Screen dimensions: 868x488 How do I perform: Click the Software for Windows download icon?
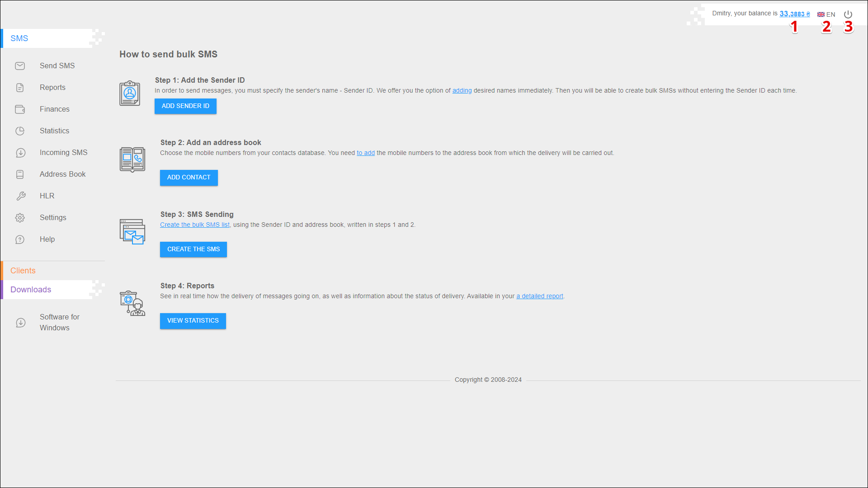click(x=20, y=323)
